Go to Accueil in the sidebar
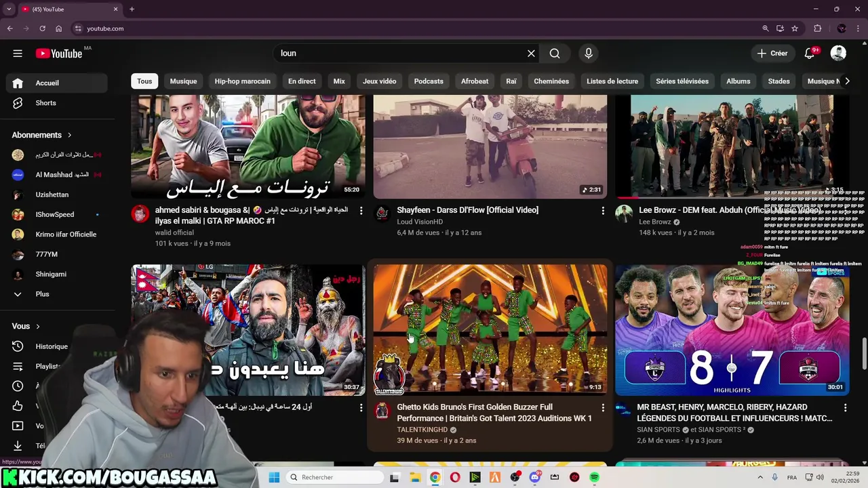This screenshot has width=868, height=488. (57, 83)
